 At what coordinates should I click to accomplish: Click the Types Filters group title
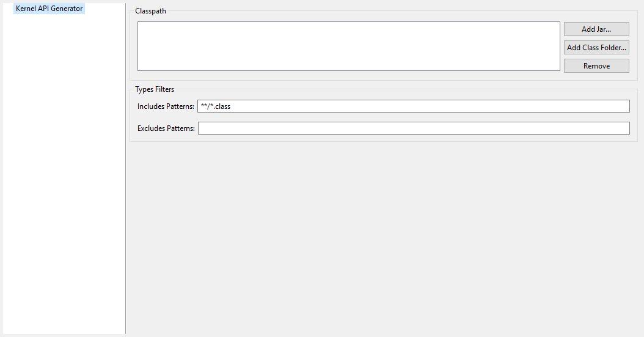pos(155,89)
